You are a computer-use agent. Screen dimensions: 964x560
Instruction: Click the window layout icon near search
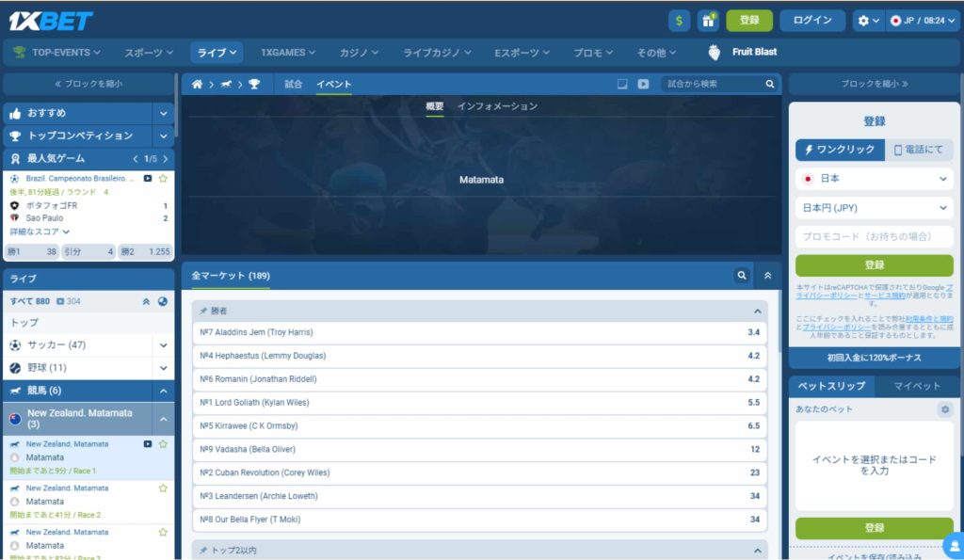click(622, 84)
